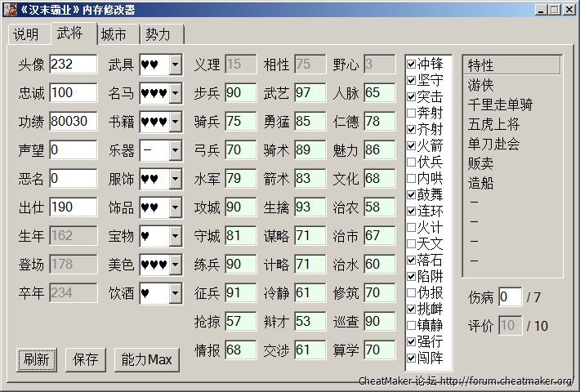Image resolution: width=580 pixels, height=392 pixels.
Task: Switch to the 城市 tab
Action: [x=114, y=35]
